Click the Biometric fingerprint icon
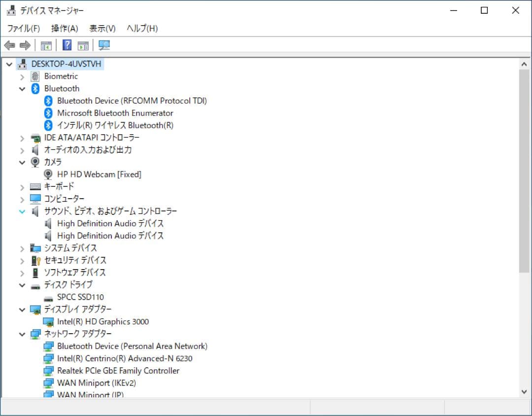Viewport: 532px width, 416px height. pos(35,76)
